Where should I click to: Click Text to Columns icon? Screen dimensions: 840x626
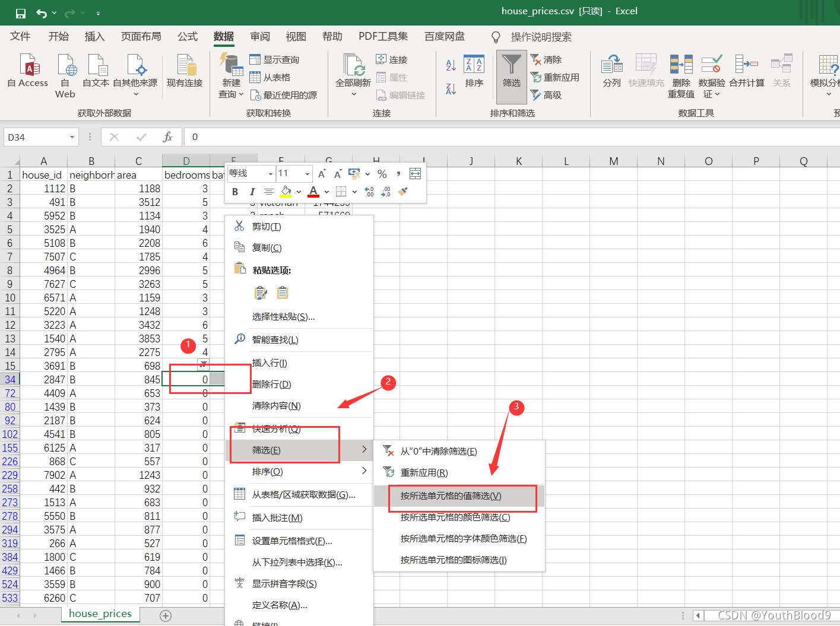point(612,64)
